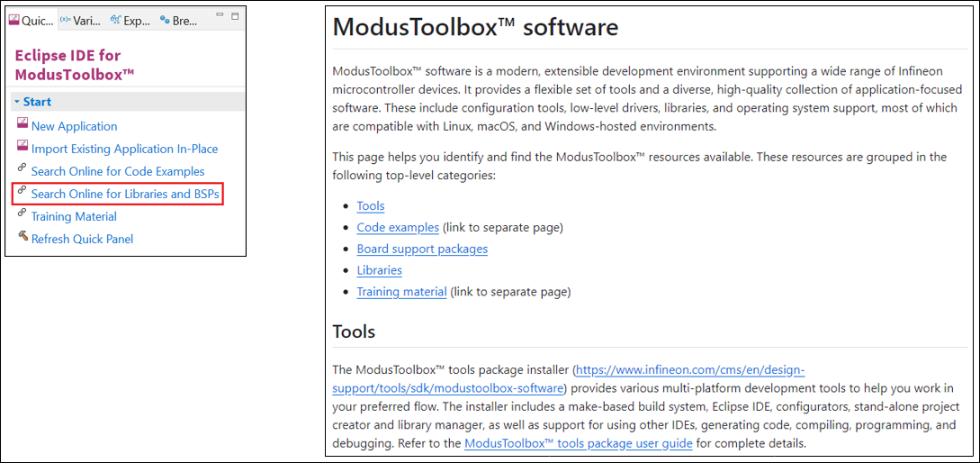This screenshot has width=980, height=463.
Task: Click the ModusToolbox software page title
Action: coord(475,27)
